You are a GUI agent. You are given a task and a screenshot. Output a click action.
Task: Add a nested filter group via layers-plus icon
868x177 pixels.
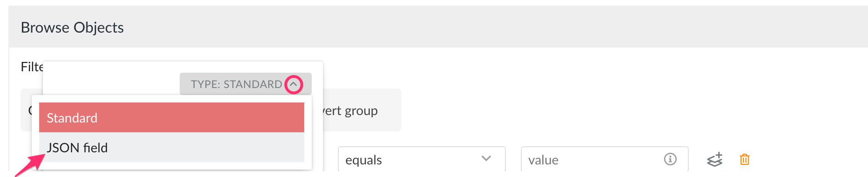coord(714,159)
